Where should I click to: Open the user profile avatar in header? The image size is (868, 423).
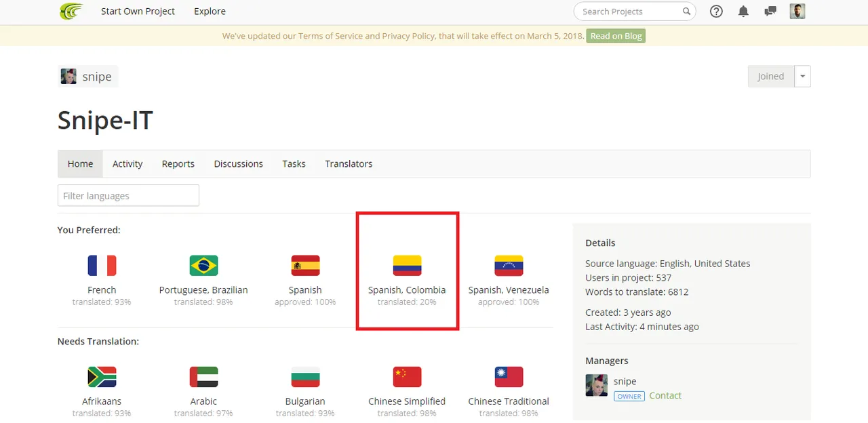[797, 11]
